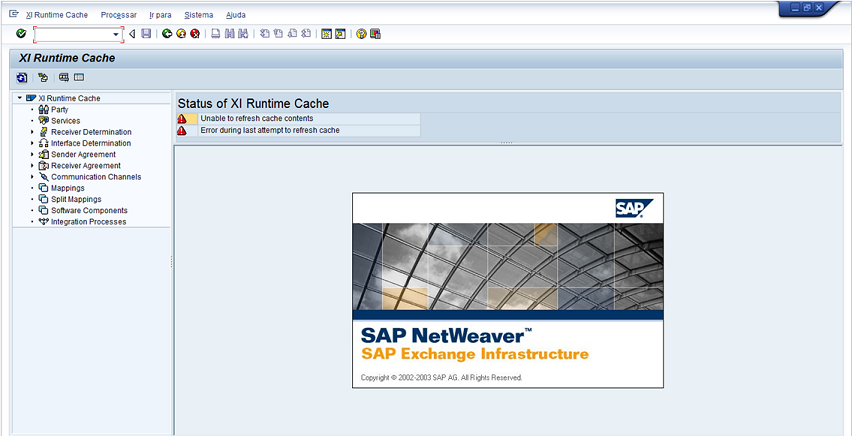Click 'Error during last attempt to refresh cache' message
This screenshot has width=852, height=436.
tap(270, 130)
